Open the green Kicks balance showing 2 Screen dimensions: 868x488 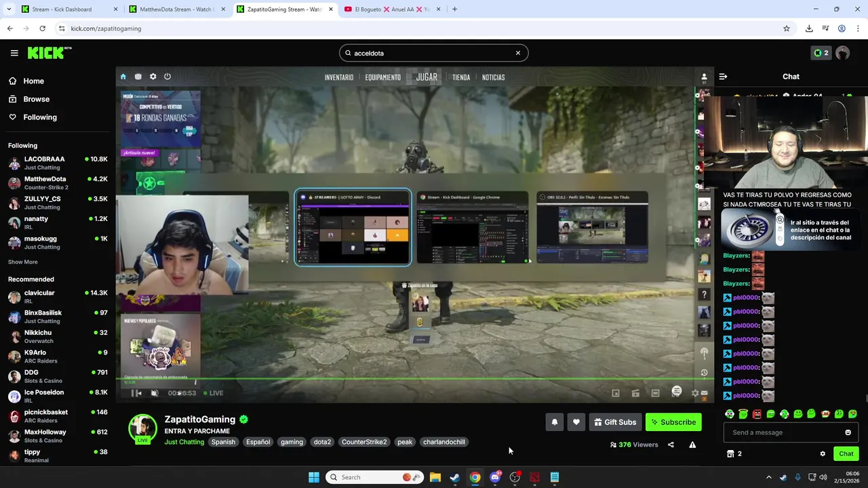point(821,53)
